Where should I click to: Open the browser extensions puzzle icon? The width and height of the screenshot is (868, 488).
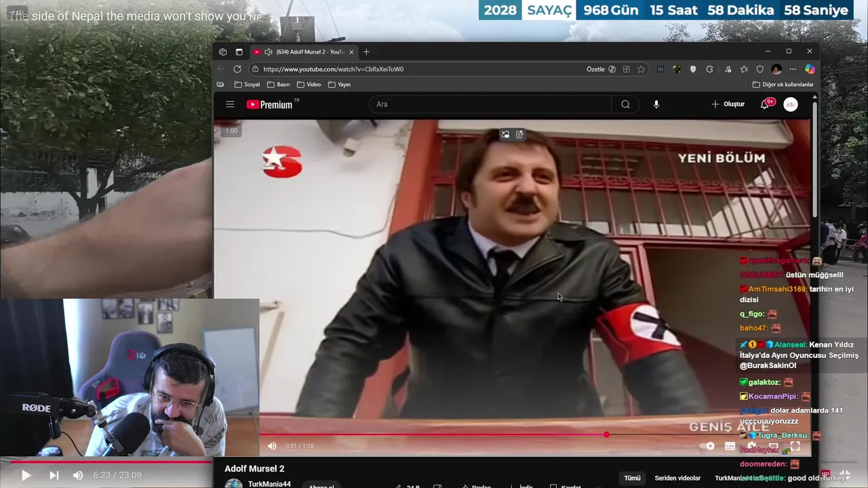click(709, 69)
